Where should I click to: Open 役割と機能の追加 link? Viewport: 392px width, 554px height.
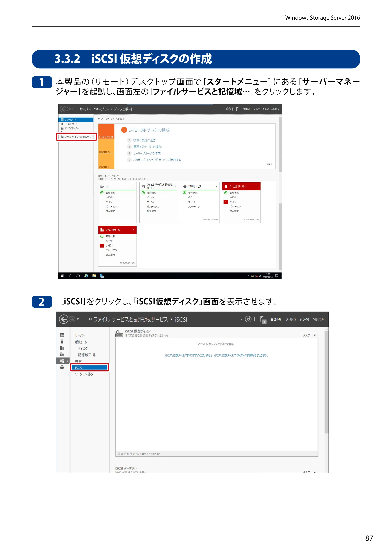[x=145, y=140]
